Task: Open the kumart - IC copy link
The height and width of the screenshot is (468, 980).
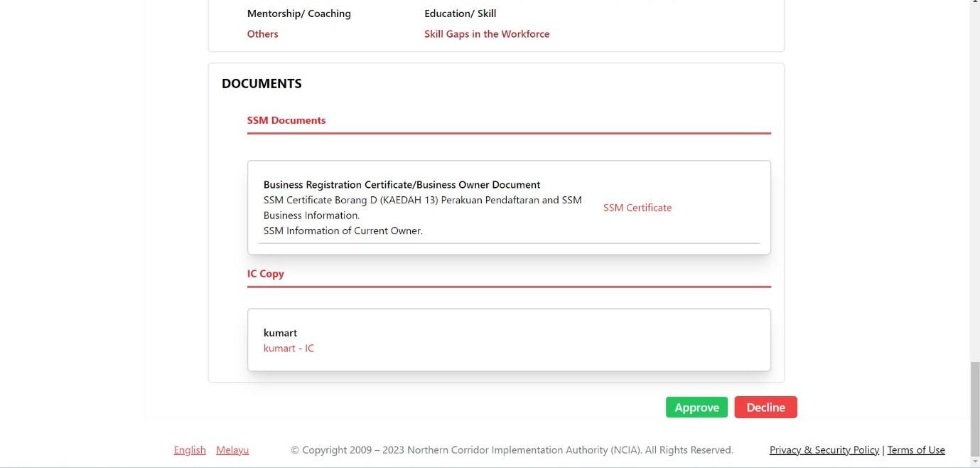Action: [289, 349]
